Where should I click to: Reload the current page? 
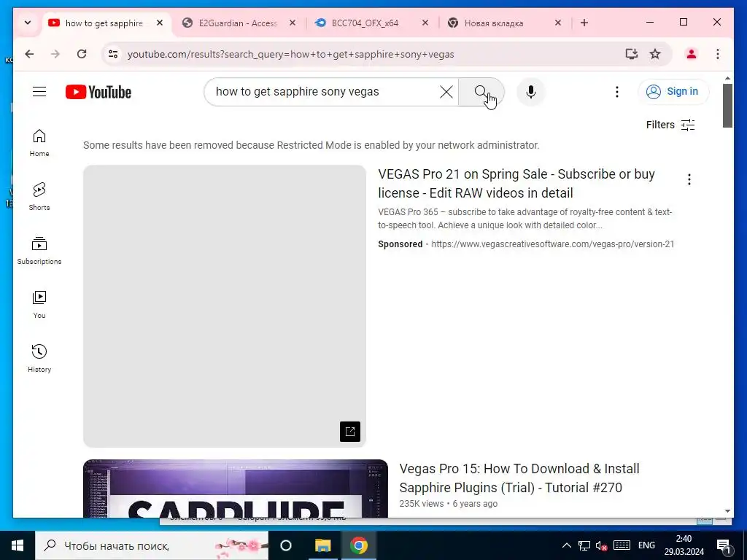click(82, 54)
